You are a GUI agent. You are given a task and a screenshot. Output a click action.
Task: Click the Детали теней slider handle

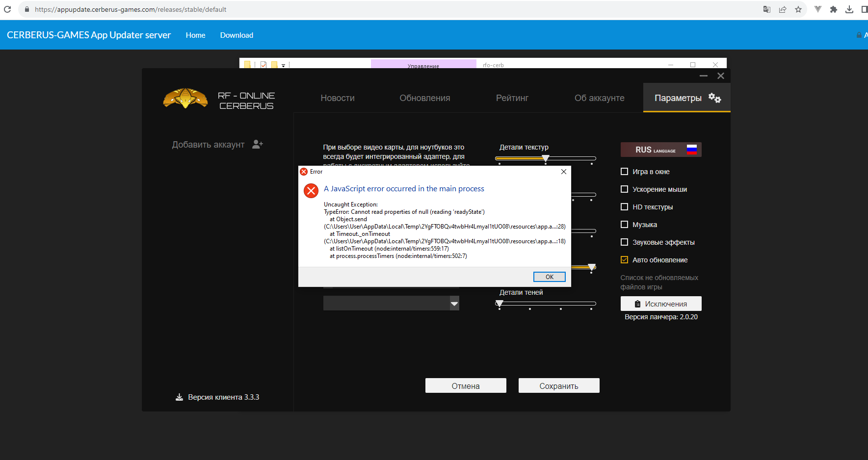pyautogui.click(x=499, y=304)
